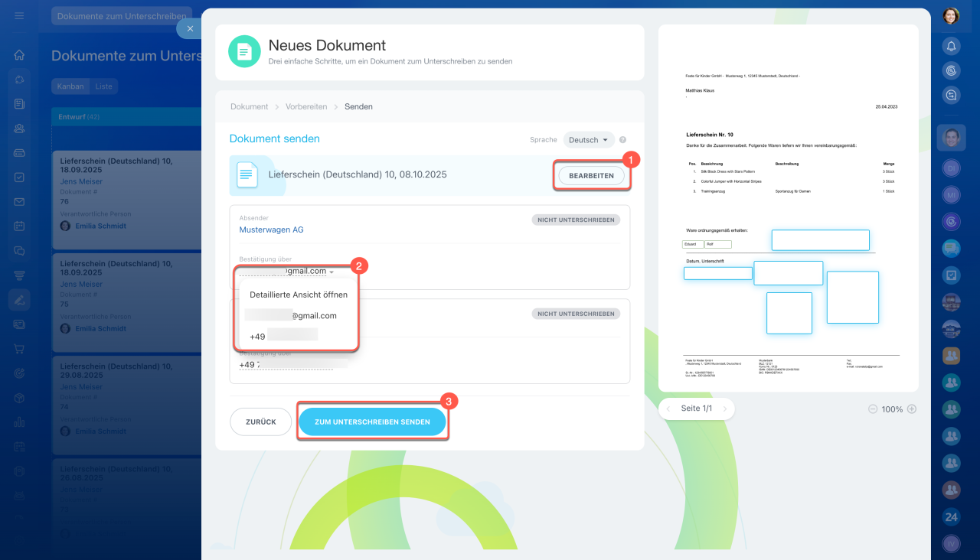980x560 pixels.
Task: Select 'Detaillierte Ansicht öffnen' menu entry
Action: [299, 295]
